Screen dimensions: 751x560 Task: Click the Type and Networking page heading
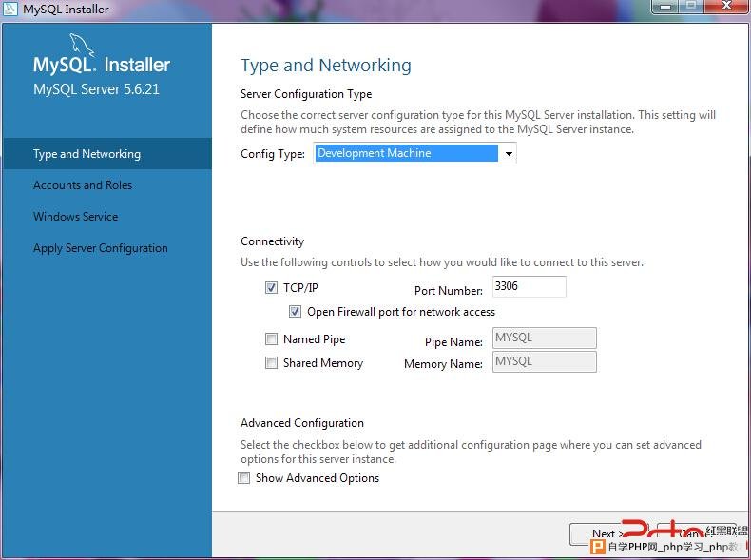(326, 66)
